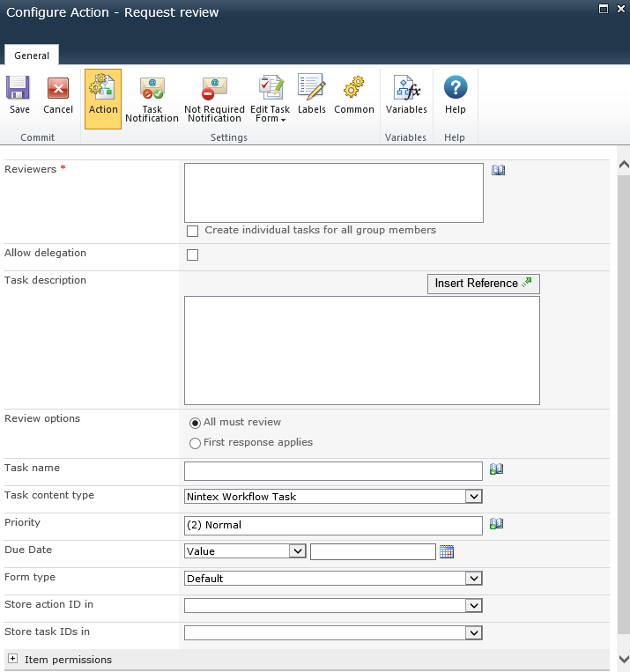Open Task Notification settings
630x672 pixels.
(x=152, y=99)
